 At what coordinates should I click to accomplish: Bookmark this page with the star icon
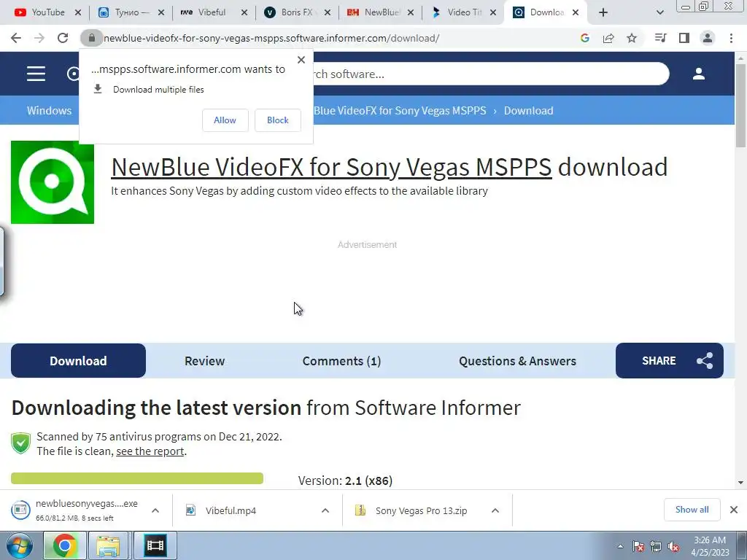pos(632,38)
